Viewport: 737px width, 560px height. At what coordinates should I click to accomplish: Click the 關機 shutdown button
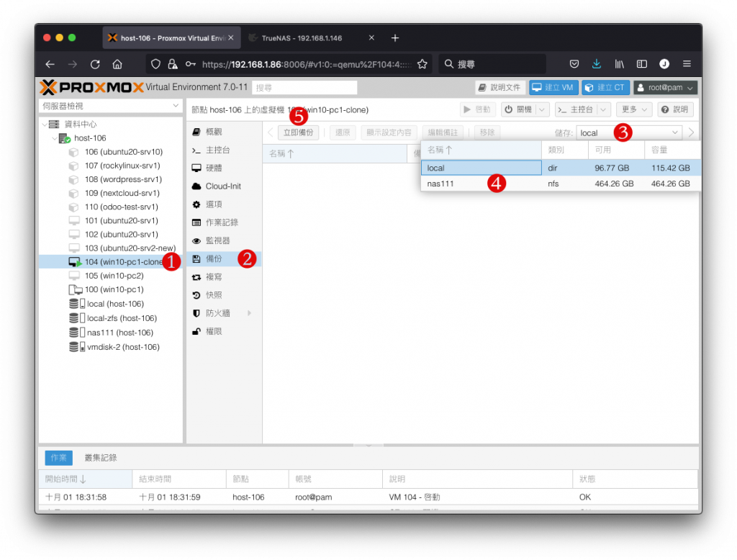pos(519,109)
